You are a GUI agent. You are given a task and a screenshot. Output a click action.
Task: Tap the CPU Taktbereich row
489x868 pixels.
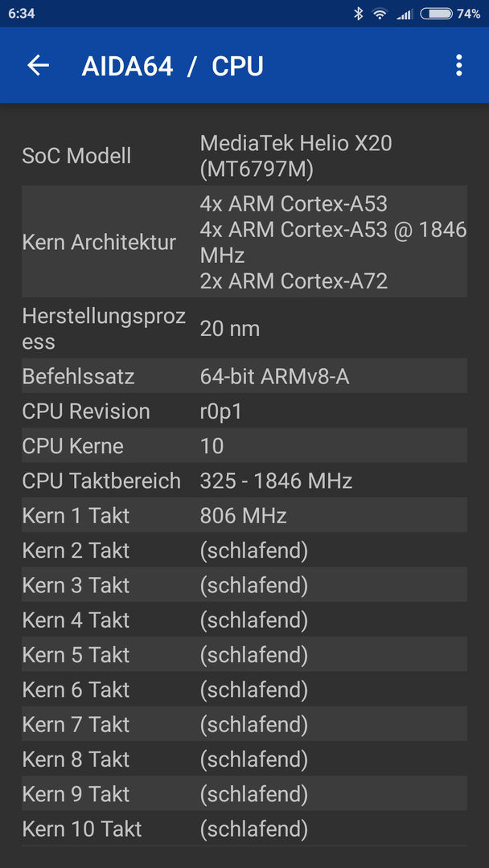(x=244, y=481)
